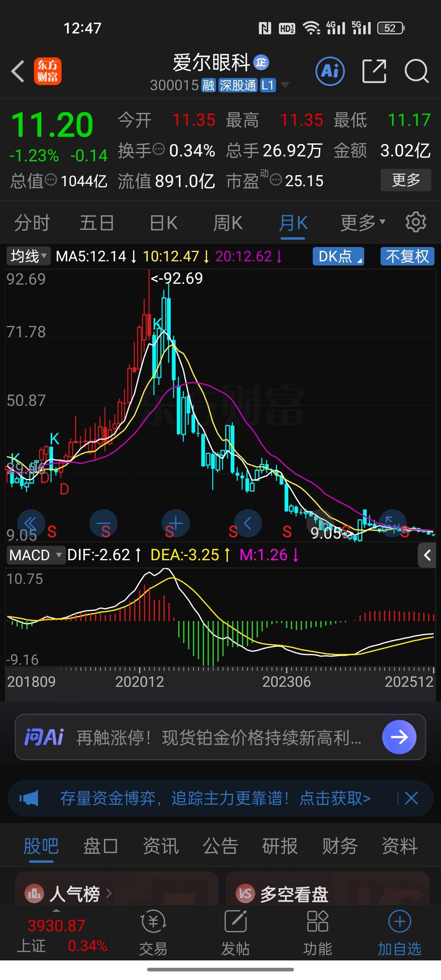Tap the 202306 date axis label
Screen dimensions: 441x980
click(x=287, y=682)
